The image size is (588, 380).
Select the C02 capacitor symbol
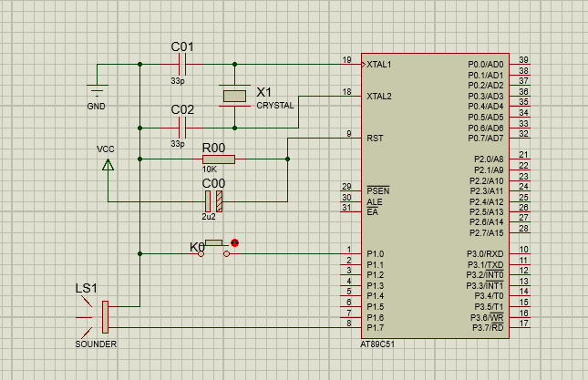182,127
